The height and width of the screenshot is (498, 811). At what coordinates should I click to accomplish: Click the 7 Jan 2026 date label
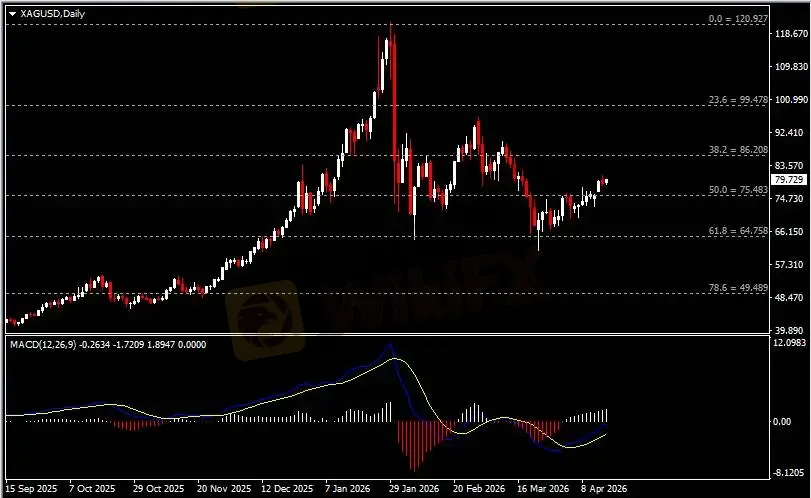[x=348, y=489]
